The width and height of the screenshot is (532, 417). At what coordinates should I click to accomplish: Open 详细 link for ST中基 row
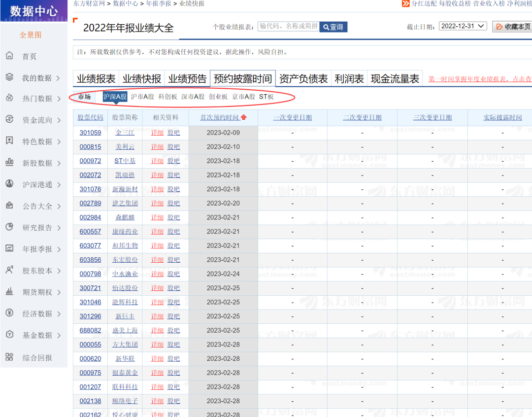tap(157, 161)
